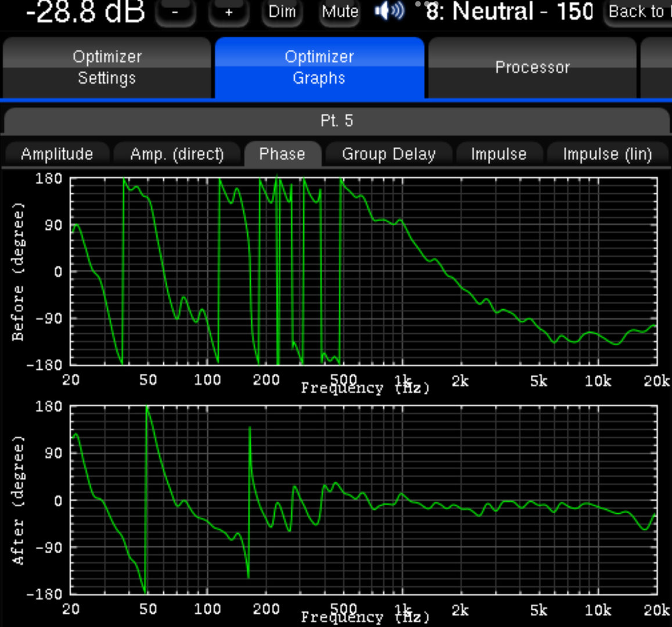
Task: Open the Impulse (lin) graph tab
Action: tap(608, 154)
